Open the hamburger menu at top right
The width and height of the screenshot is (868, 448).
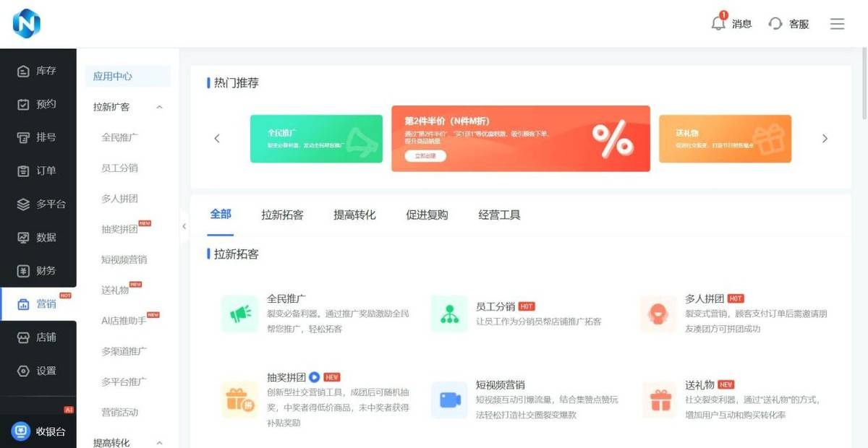(837, 24)
